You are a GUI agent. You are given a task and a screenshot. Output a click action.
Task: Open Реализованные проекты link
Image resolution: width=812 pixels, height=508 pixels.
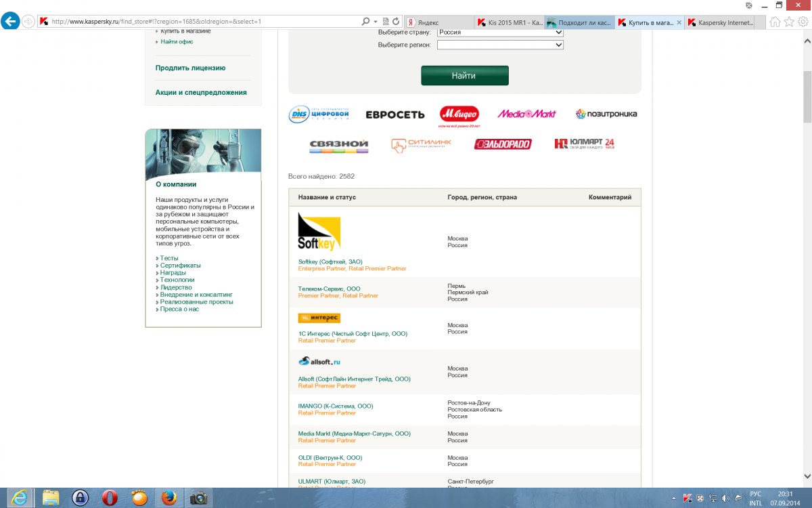point(196,302)
